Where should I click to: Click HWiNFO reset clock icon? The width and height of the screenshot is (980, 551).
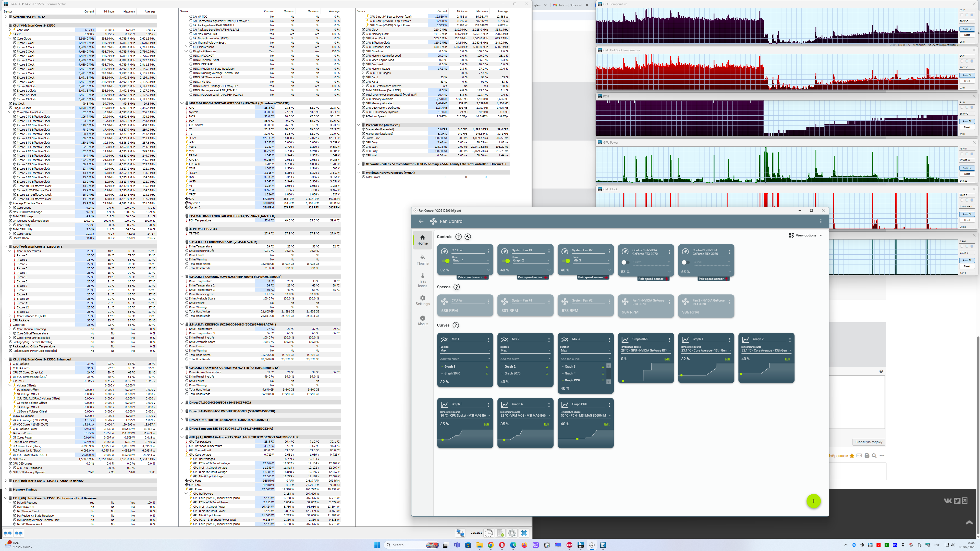click(x=489, y=533)
